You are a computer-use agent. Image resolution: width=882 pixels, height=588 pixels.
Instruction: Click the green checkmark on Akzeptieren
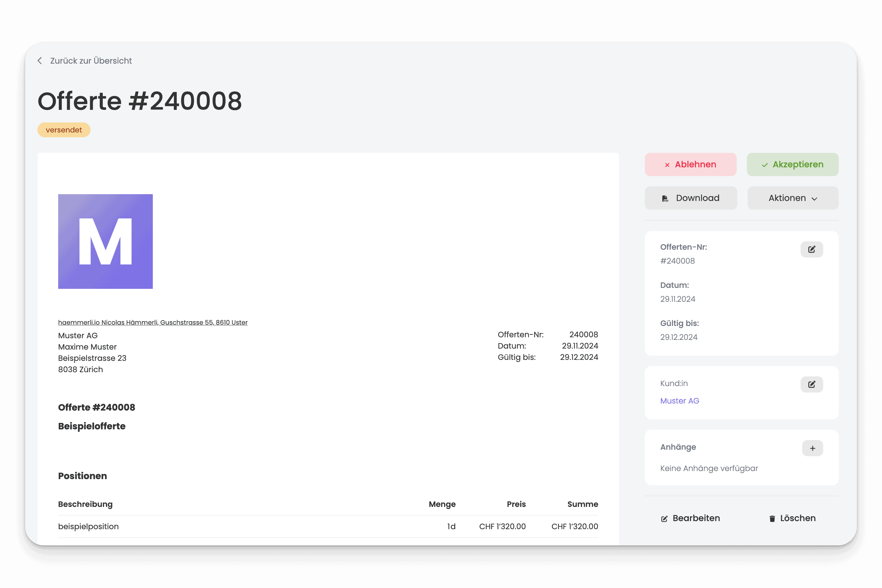coord(765,165)
